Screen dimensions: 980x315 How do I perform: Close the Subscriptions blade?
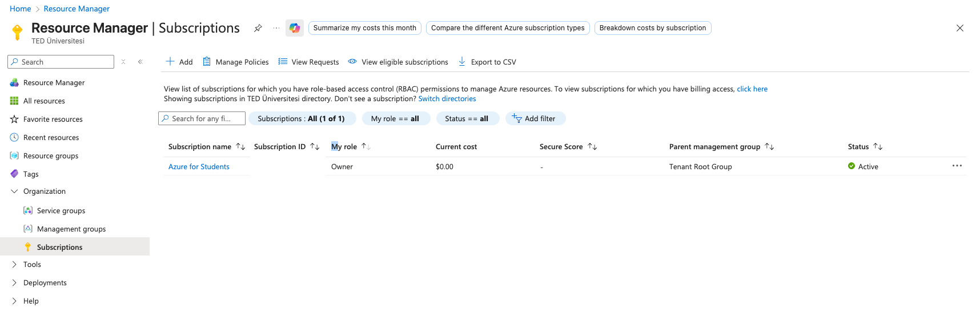coord(960,28)
